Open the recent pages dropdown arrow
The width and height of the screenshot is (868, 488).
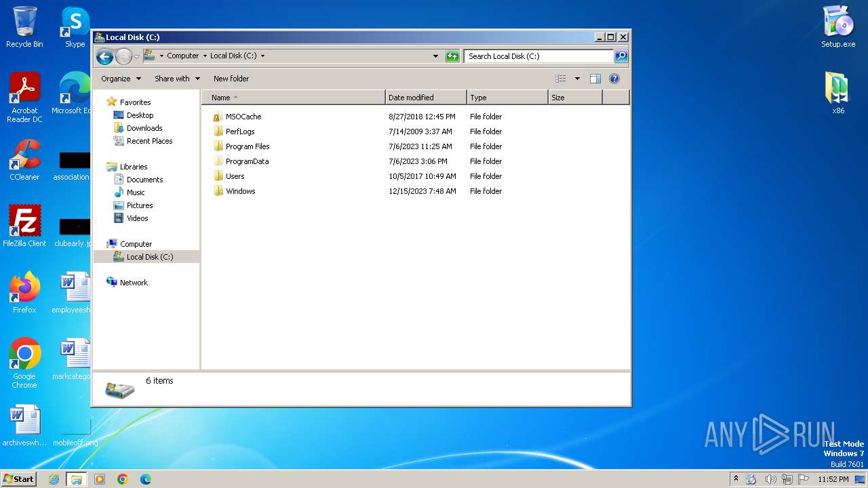pyautogui.click(x=136, y=56)
